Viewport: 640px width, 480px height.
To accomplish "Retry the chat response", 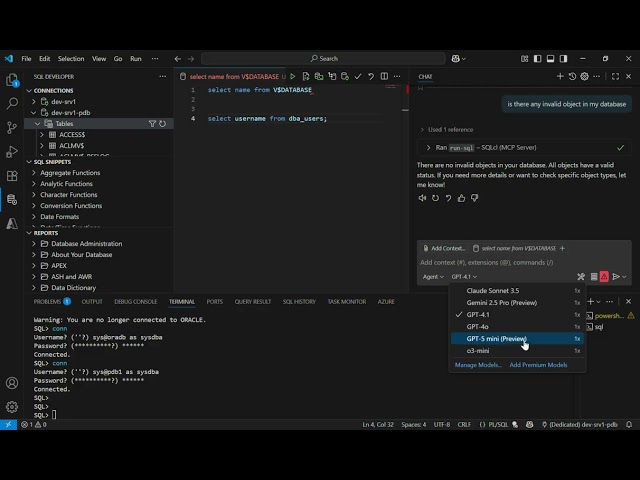I will [436, 198].
